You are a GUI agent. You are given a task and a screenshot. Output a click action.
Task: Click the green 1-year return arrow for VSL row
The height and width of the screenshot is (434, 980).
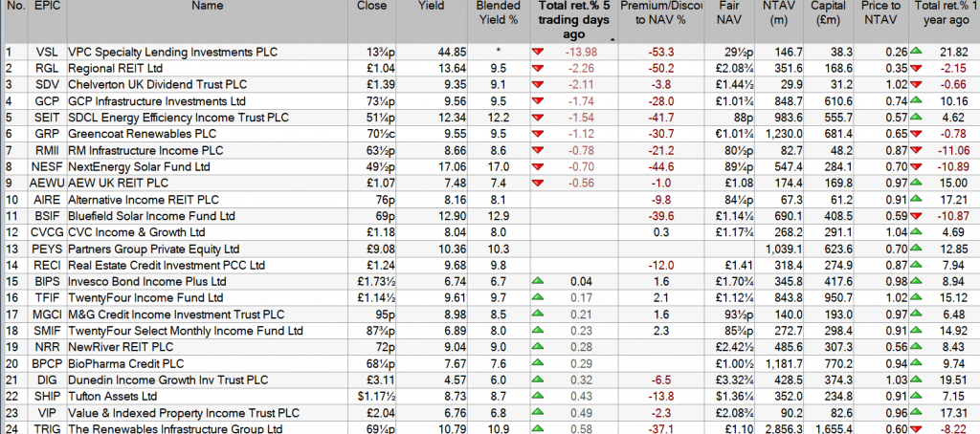(x=917, y=51)
